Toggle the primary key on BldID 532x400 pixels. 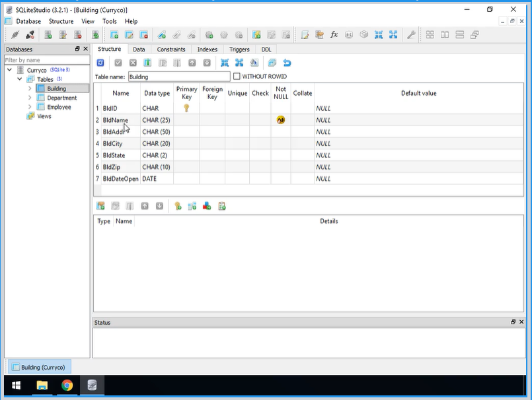coord(186,108)
